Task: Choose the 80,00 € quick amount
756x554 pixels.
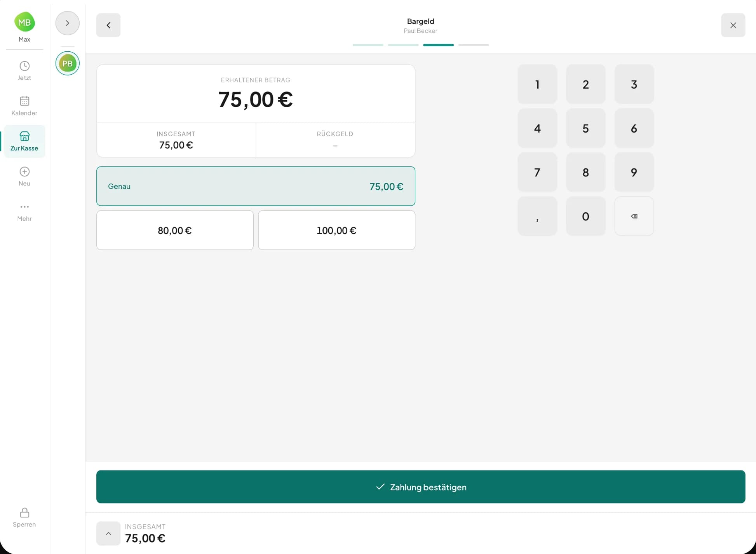Action: pos(175,230)
